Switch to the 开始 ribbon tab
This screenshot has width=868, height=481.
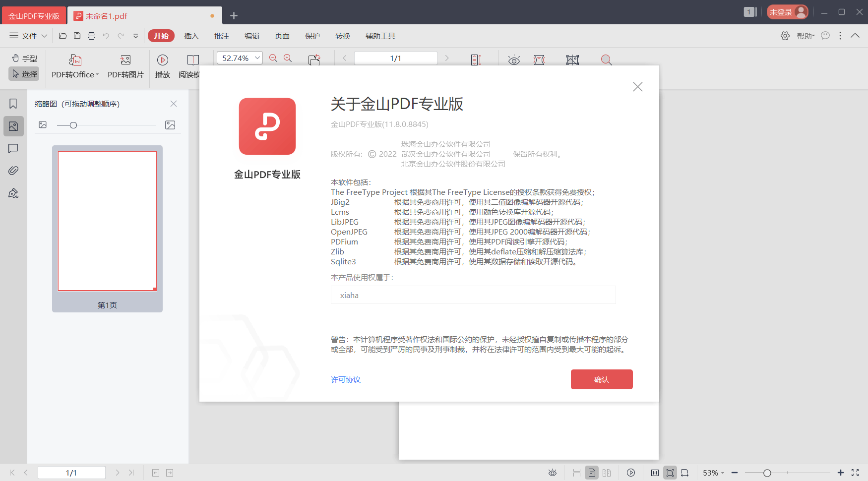pyautogui.click(x=161, y=36)
